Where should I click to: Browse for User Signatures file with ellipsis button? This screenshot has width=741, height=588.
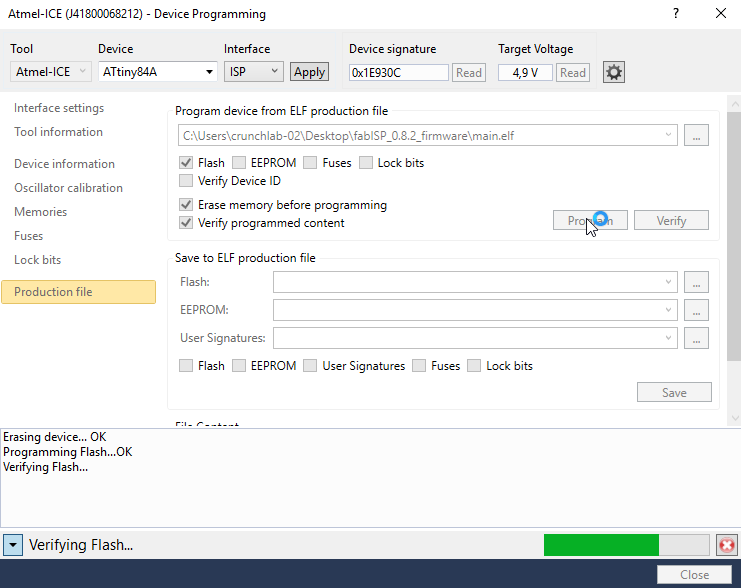click(696, 338)
